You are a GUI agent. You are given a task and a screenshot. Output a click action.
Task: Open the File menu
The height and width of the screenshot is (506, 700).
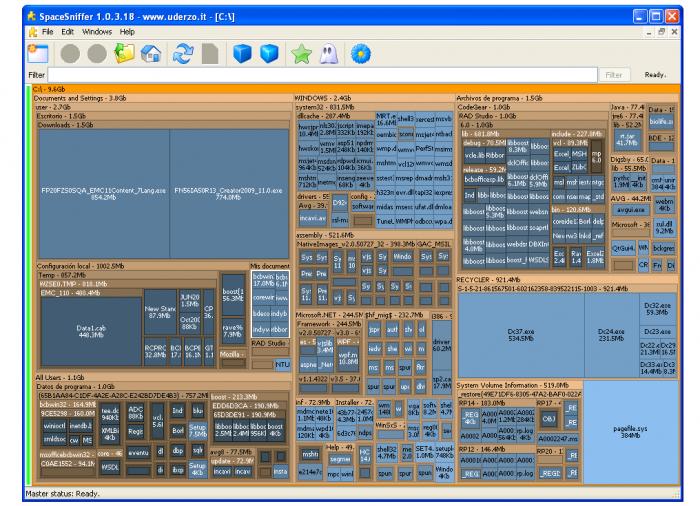pyautogui.click(x=47, y=32)
